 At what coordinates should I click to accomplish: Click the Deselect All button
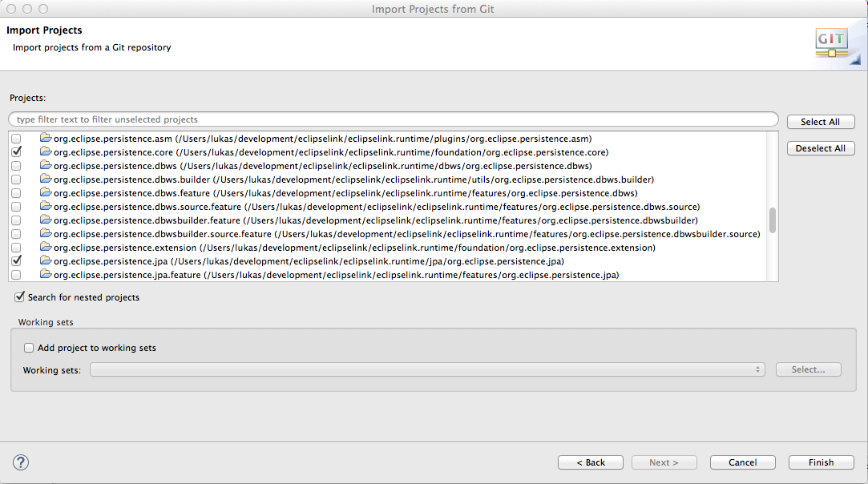pos(821,148)
